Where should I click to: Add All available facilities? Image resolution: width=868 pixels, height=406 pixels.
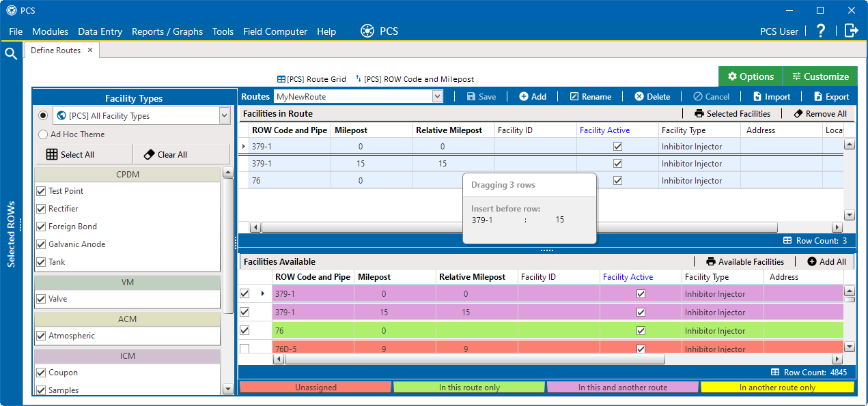coord(826,261)
